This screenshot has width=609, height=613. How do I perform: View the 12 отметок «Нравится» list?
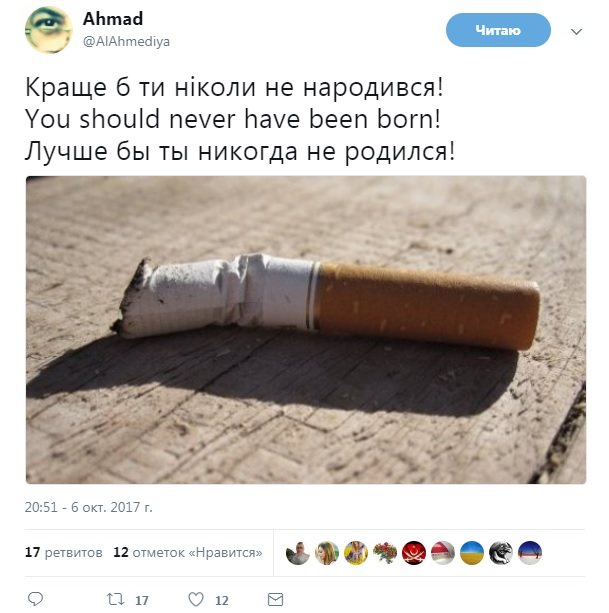click(188, 552)
